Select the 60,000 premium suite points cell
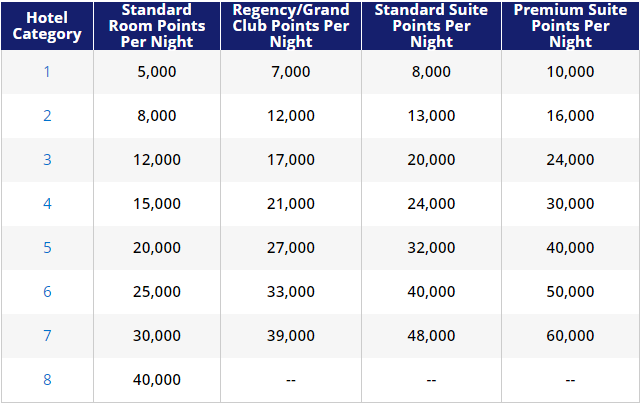Viewport: 642px width, 406px height. [570, 336]
